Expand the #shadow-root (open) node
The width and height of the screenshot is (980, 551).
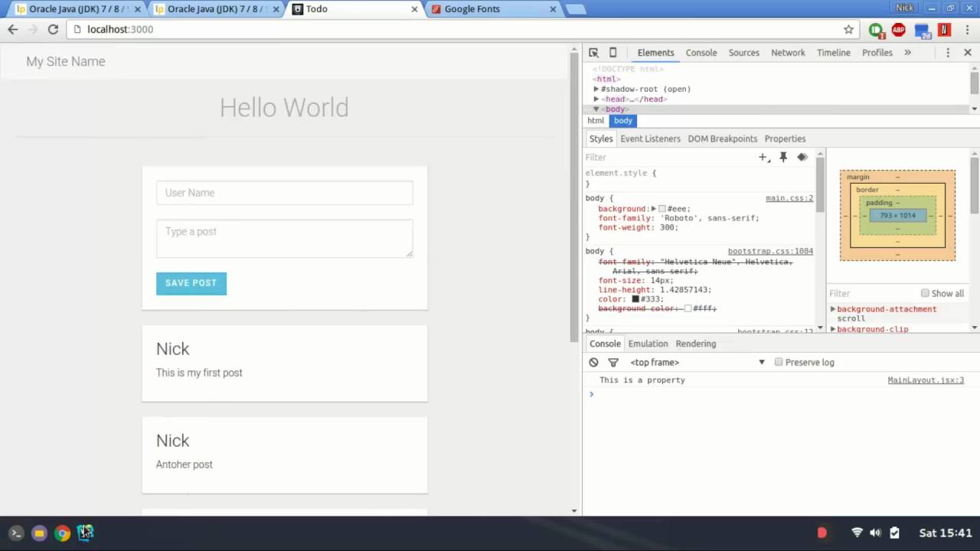(x=596, y=89)
